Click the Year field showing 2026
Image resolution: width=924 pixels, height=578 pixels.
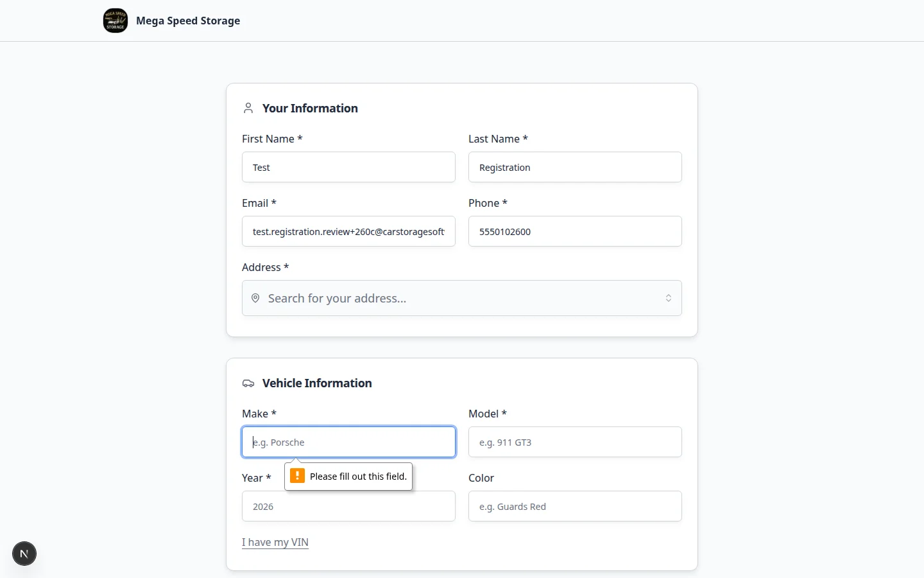348,506
